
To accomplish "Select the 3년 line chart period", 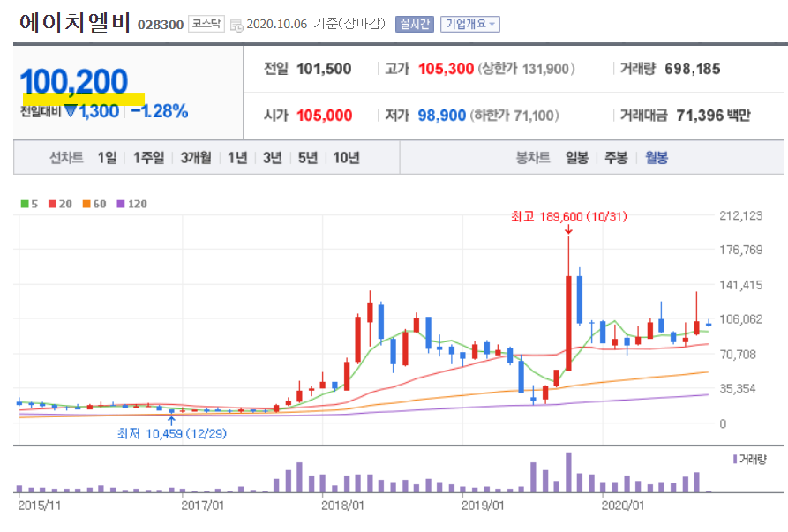I will [x=273, y=158].
